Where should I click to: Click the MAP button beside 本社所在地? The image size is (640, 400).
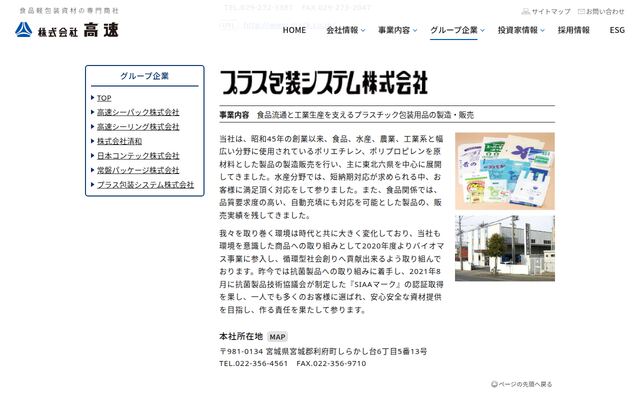pos(278,337)
